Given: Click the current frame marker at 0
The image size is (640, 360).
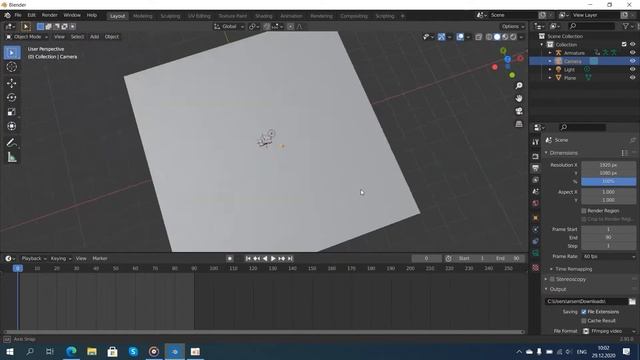Looking at the screenshot, I should pyautogui.click(x=18, y=268).
